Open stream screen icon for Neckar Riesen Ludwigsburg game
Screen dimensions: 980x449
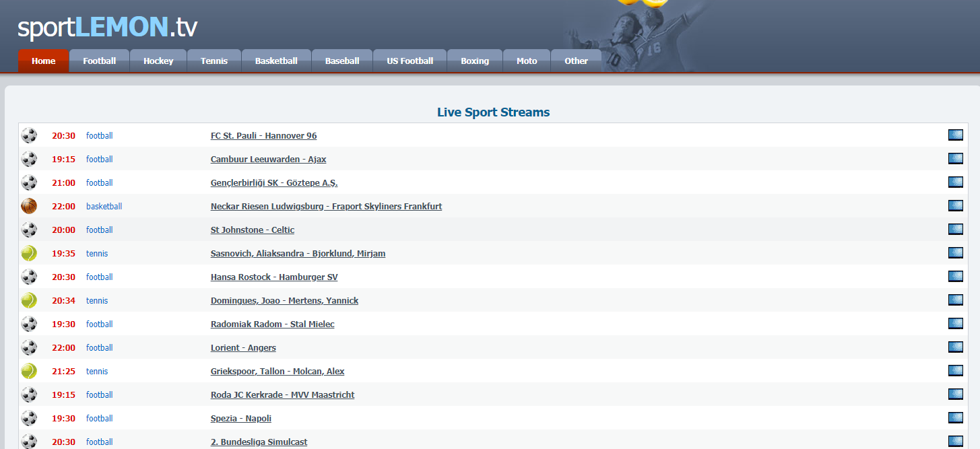point(955,206)
